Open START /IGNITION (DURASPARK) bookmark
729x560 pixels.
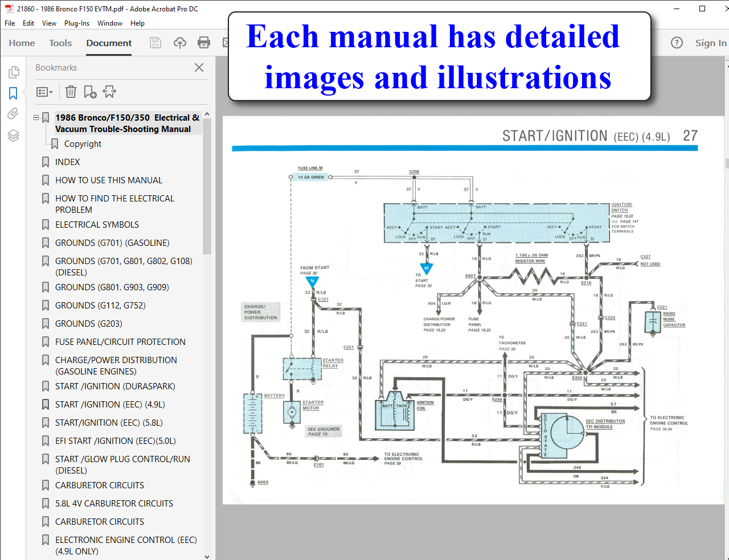tap(115, 386)
